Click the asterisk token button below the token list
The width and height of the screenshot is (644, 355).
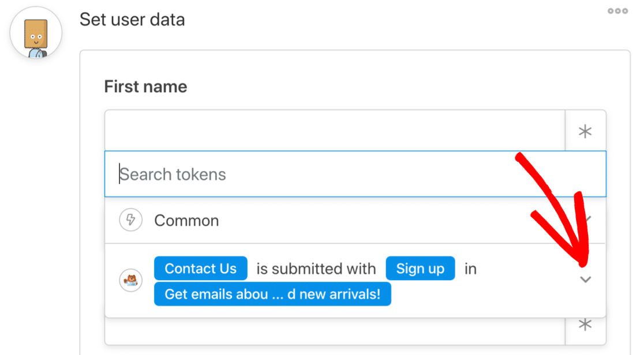(585, 325)
